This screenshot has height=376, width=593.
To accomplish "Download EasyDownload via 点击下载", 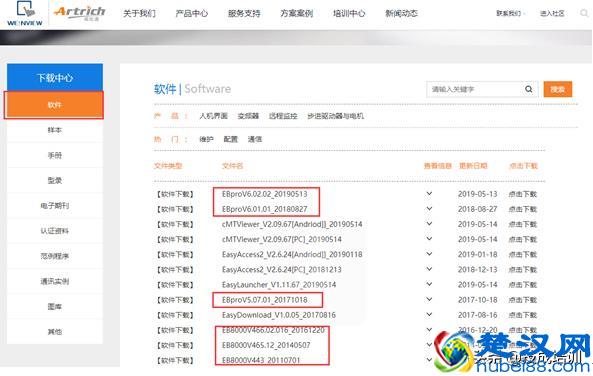I will [523, 315].
